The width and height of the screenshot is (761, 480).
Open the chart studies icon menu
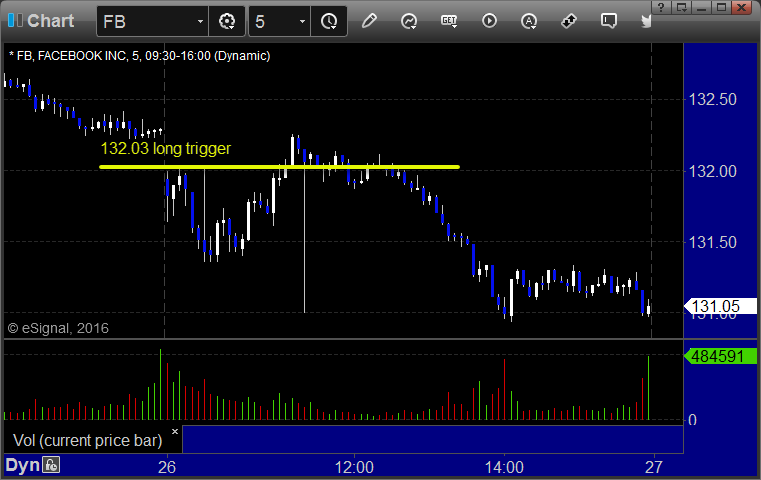click(409, 21)
